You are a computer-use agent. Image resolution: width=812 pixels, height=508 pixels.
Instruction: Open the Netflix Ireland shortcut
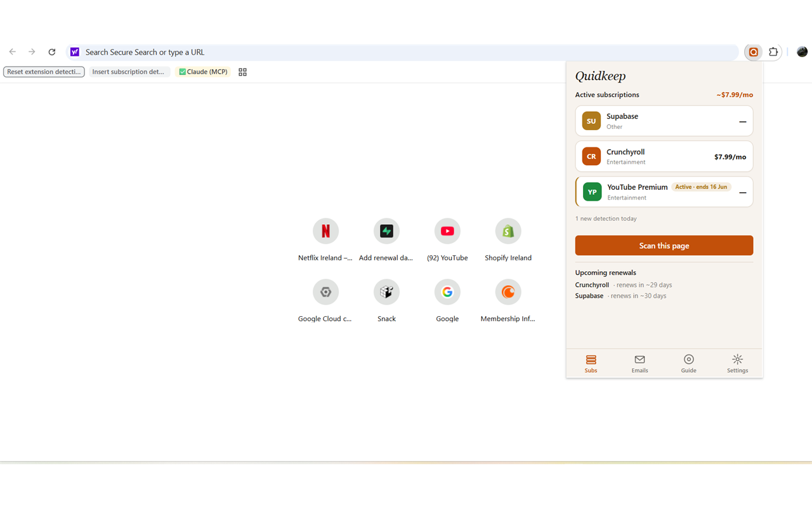click(325, 240)
